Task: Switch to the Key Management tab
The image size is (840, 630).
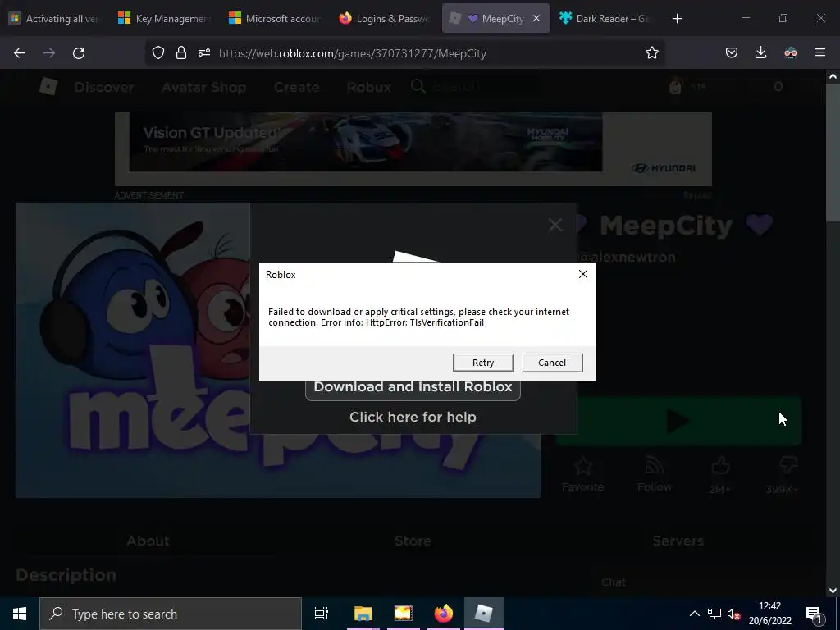Action: [165, 18]
